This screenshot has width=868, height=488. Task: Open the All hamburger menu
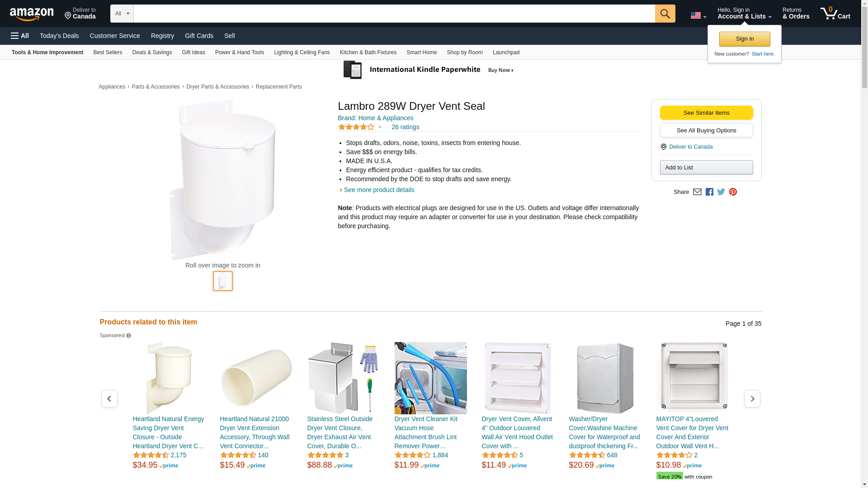[x=20, y=36]
